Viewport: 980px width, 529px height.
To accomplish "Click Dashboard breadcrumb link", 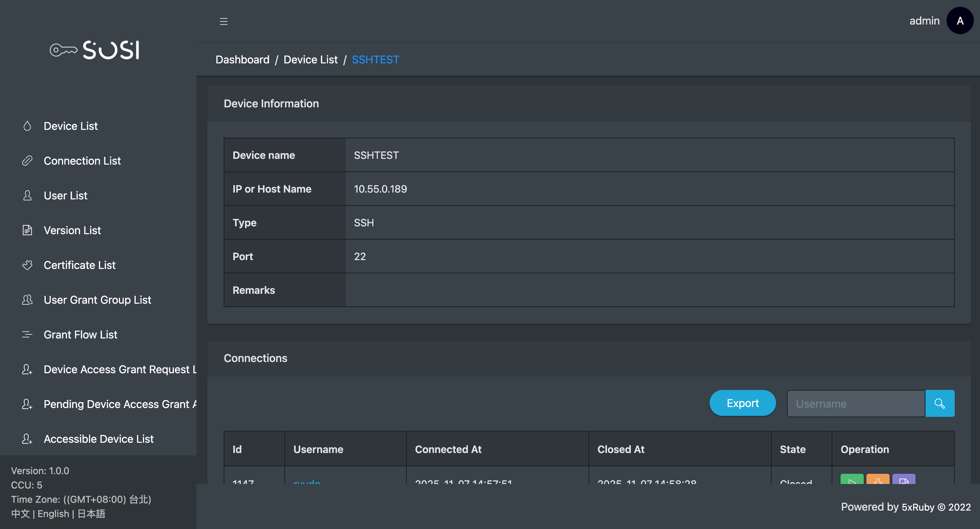I will (242, 60).
